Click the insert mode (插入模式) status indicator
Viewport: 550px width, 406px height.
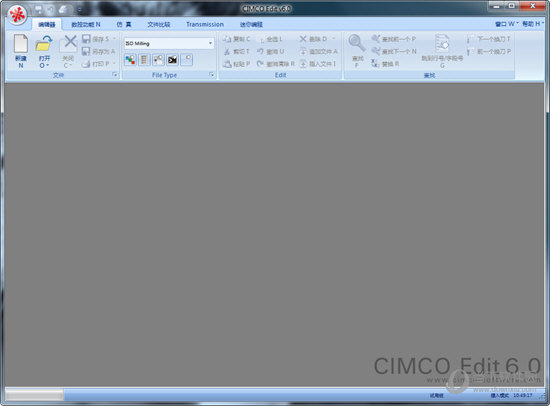point(500,395)
